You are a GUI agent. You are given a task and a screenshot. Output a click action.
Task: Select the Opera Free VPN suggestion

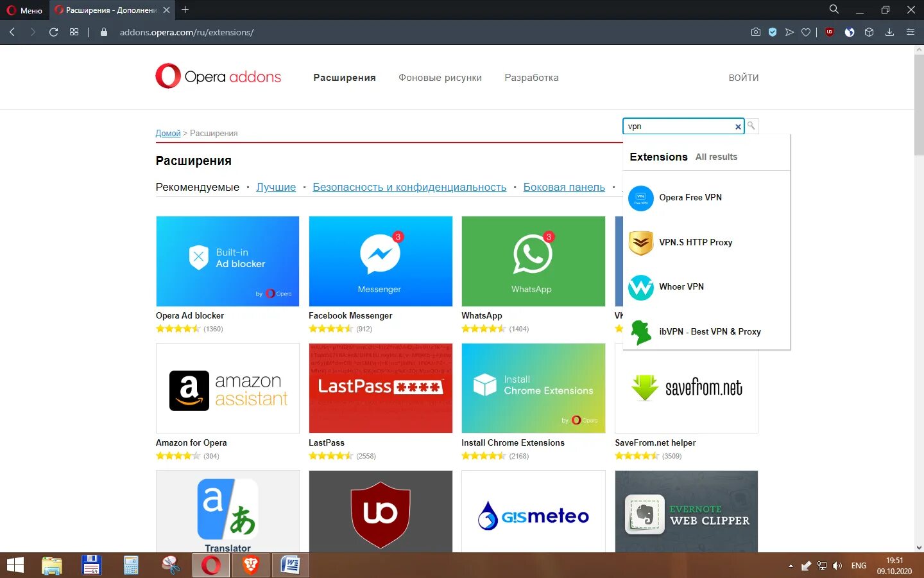coord(706,198)
